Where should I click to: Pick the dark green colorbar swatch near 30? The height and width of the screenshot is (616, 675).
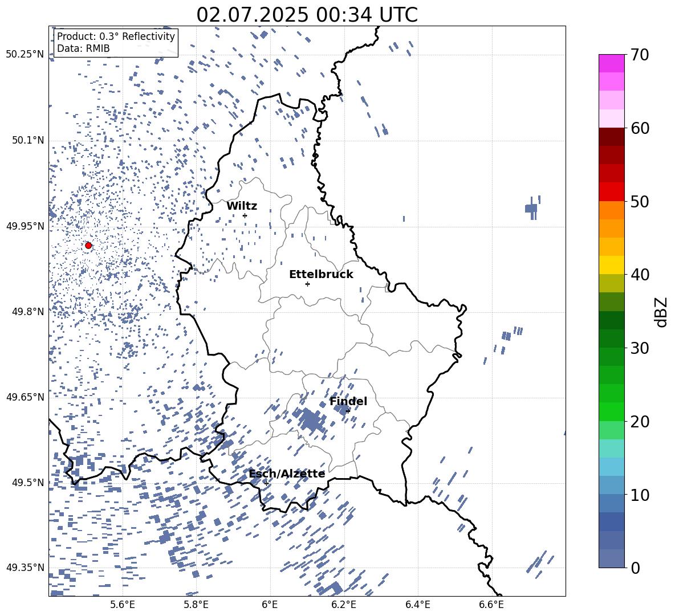pos(612,338)
